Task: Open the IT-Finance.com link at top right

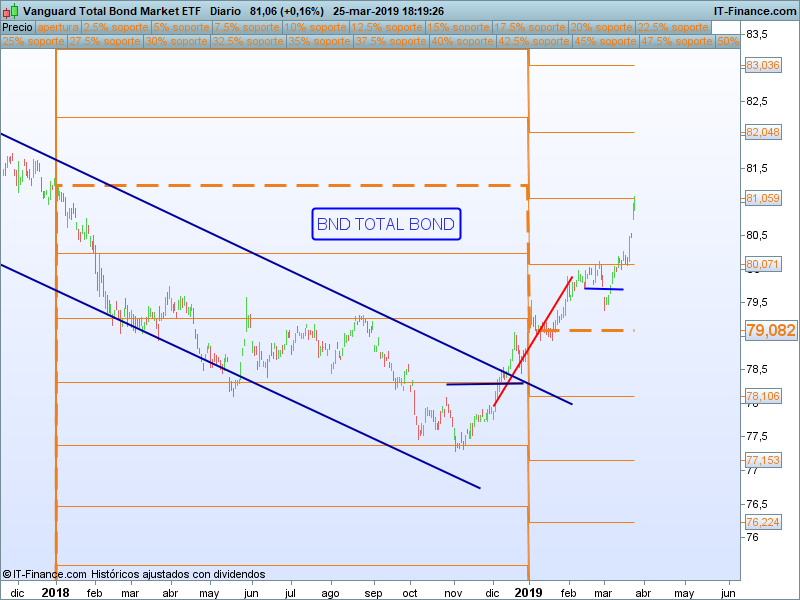Action: 755,11
